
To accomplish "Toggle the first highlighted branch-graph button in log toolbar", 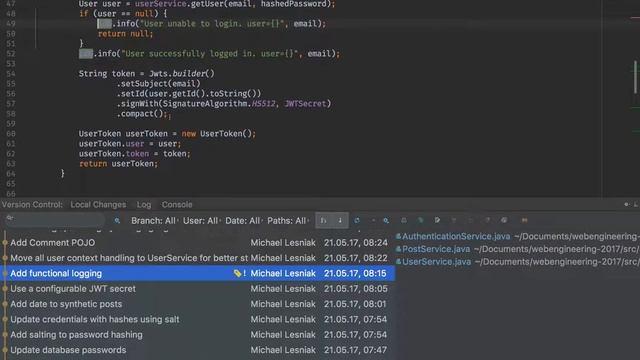I will [x=323, y=220].
